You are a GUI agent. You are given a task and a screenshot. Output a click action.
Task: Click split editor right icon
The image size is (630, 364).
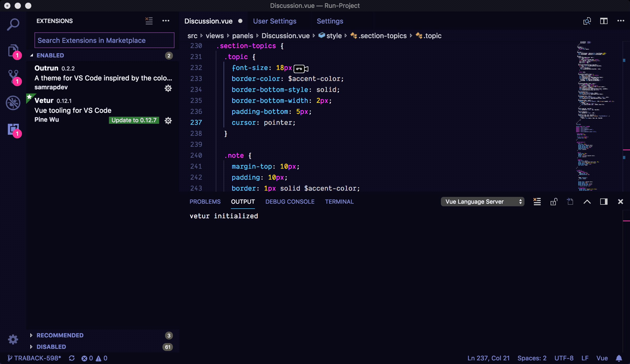pos(604,21)
